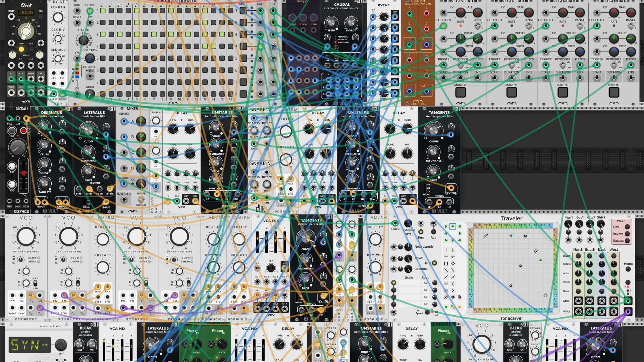Toggle the Herd button in Traveler
The height and width of the screenshot is (362, 644).
point(434,263)
